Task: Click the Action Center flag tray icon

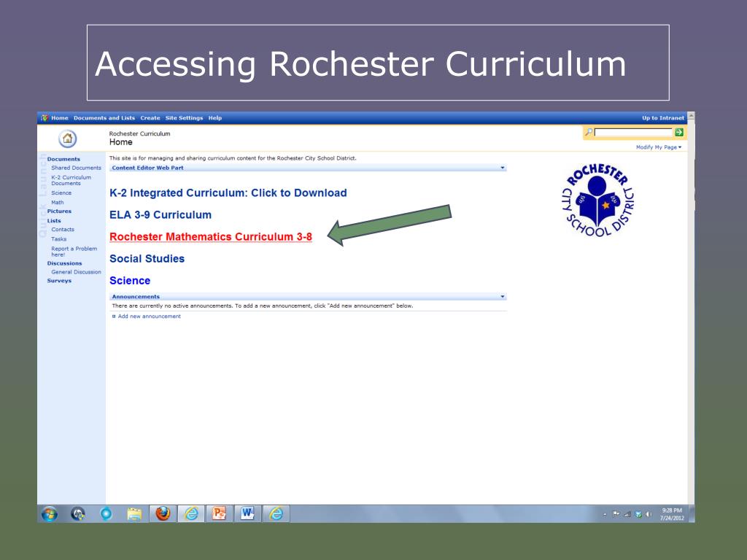Action: click(x=616, y=514)
